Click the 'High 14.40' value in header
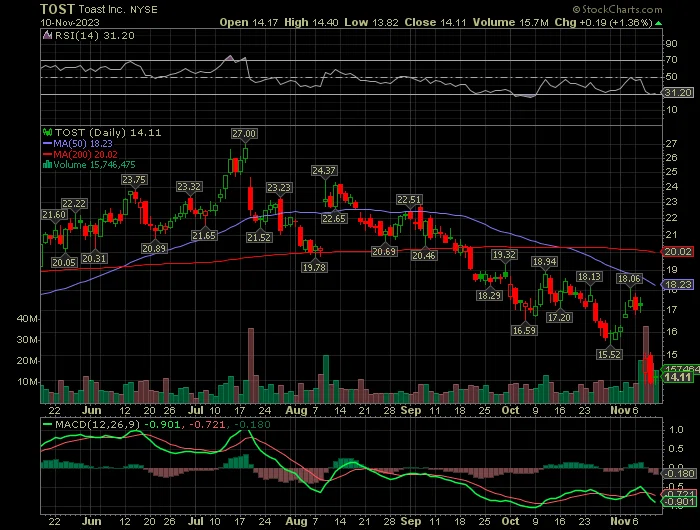 click(x=311, y=22)
